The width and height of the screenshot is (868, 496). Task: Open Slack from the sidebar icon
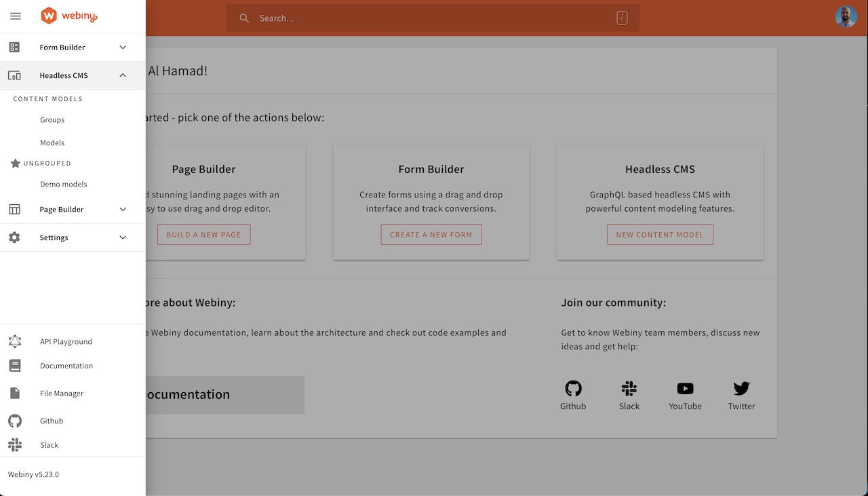[x=15, y=444]
